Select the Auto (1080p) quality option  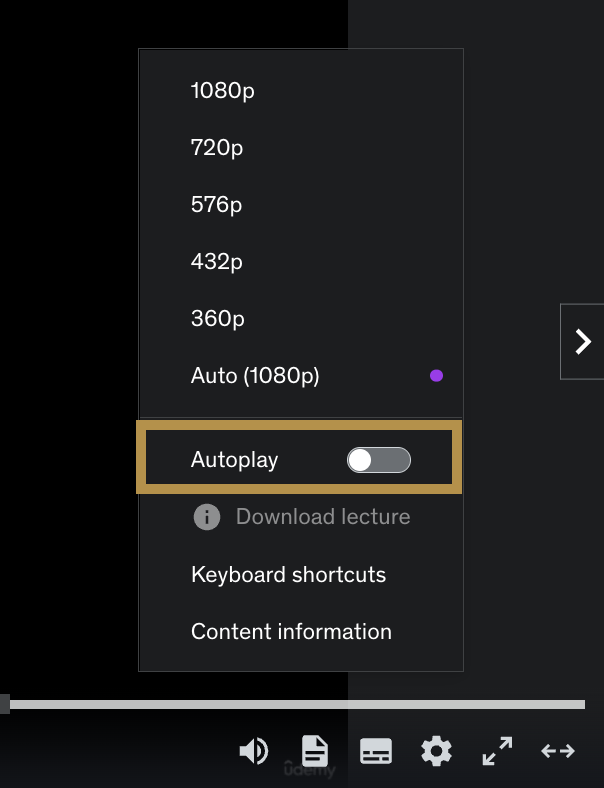pyautogui.click(x=255, y=376)
